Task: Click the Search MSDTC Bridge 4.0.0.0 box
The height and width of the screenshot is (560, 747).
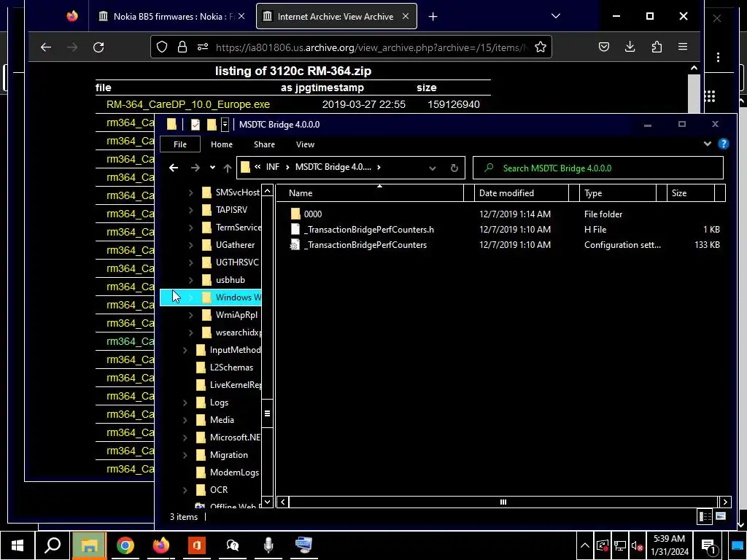Action: pos(598,168)
